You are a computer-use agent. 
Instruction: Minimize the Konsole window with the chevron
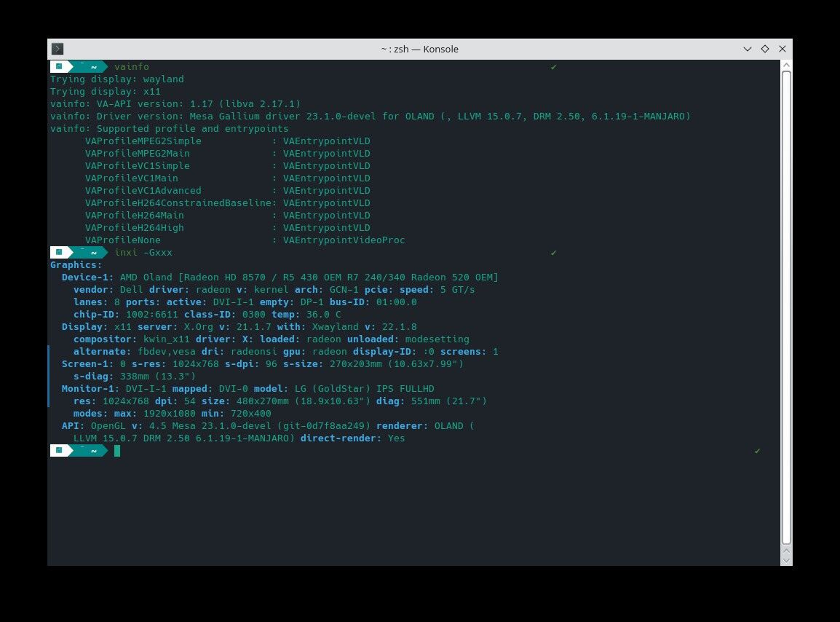pos(748,49)
